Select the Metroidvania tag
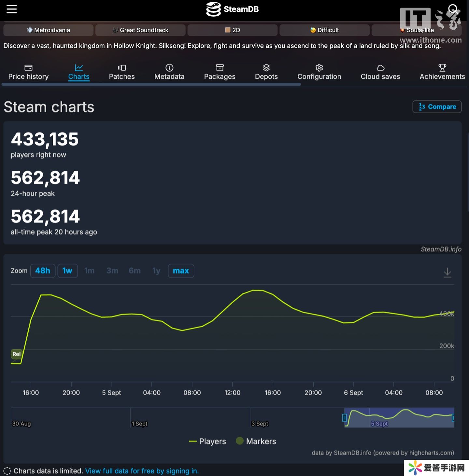The width and height of the screenshot is (469, 476). pos(49,30)
